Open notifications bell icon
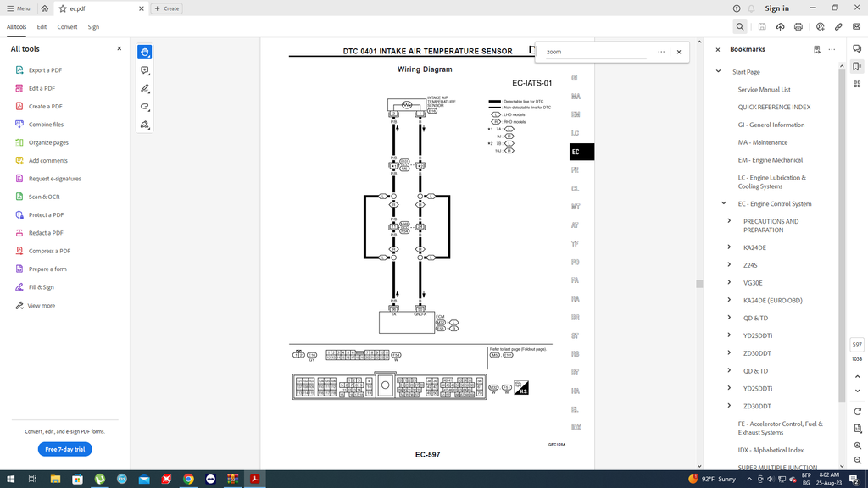This screenshot has height=488, width=868. (751, 8)
